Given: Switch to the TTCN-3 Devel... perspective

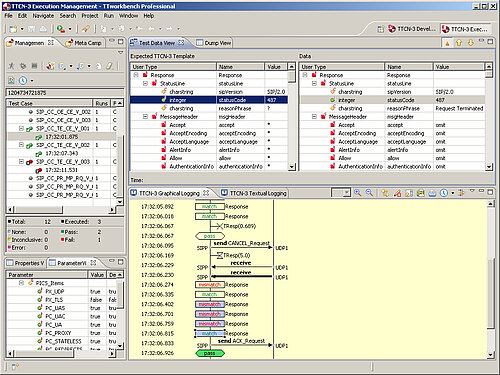Looking at the screenshot, I should (412, 29).
